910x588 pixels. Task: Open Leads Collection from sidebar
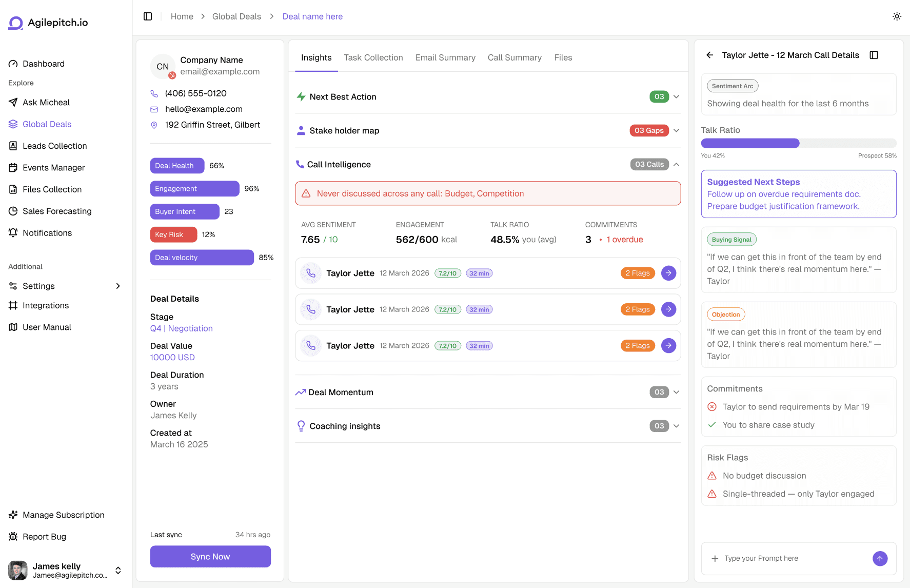pos(54,146)
